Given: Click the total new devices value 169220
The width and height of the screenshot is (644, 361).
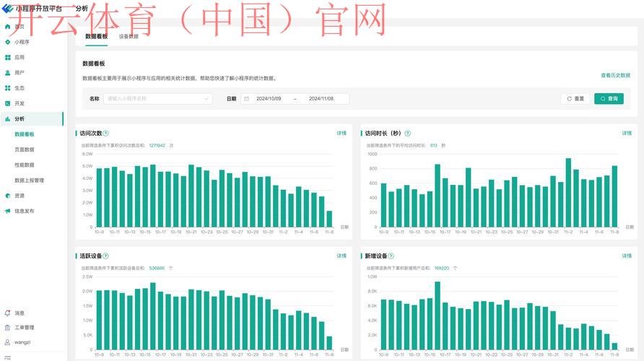Looking at the screenshot, I should 442,268.
